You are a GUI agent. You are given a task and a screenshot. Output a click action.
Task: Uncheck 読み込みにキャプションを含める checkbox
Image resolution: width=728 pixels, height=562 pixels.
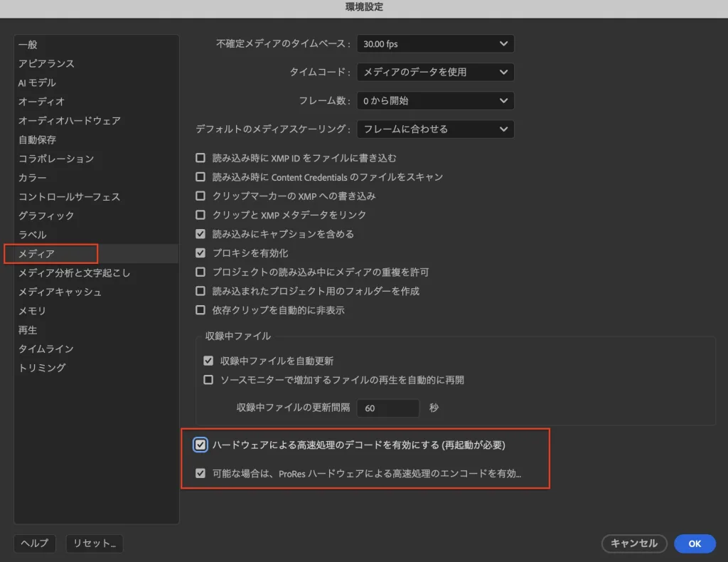click(x=200, y=234)
